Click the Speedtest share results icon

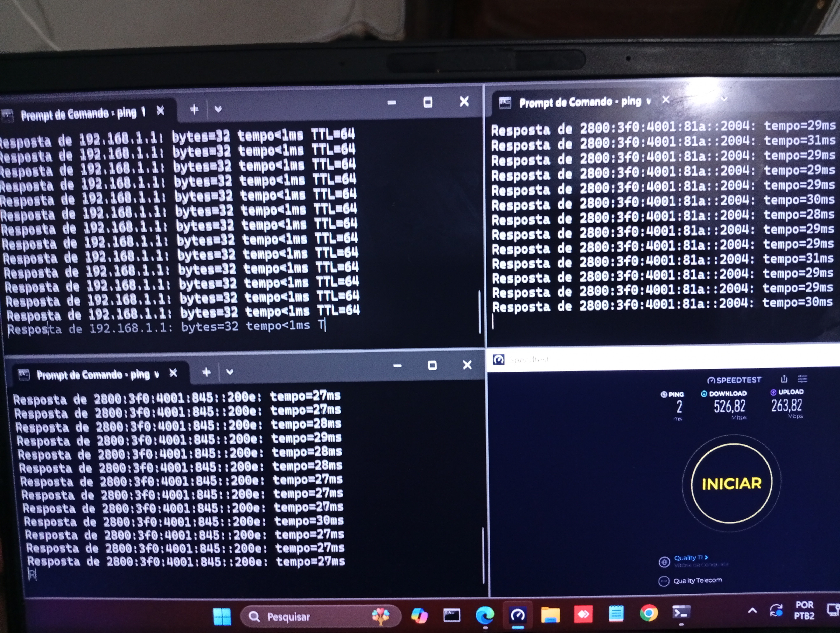(x=784, y=379)
